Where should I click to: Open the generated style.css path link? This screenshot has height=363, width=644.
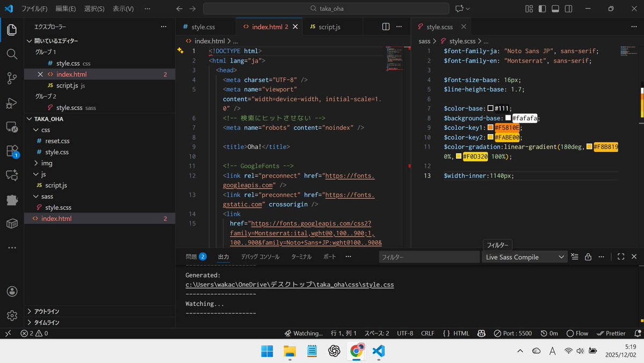pos(290,285)
